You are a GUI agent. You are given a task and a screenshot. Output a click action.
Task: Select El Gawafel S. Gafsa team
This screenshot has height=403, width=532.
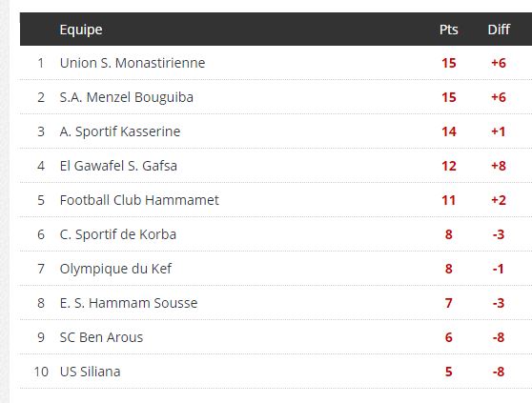118,166
